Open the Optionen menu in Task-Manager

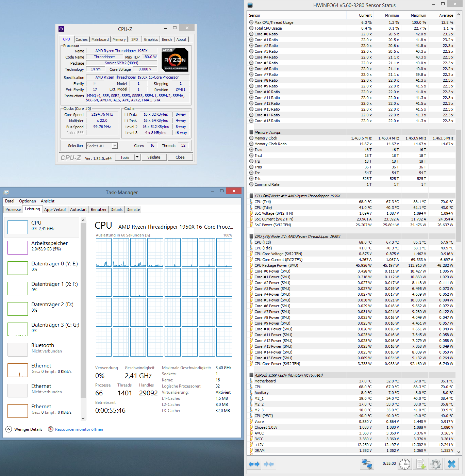click(x=28, y=201)
